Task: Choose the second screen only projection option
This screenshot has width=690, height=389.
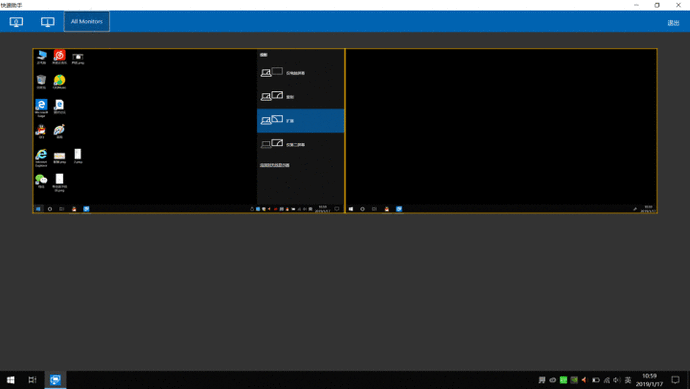Action: point(301,144)
